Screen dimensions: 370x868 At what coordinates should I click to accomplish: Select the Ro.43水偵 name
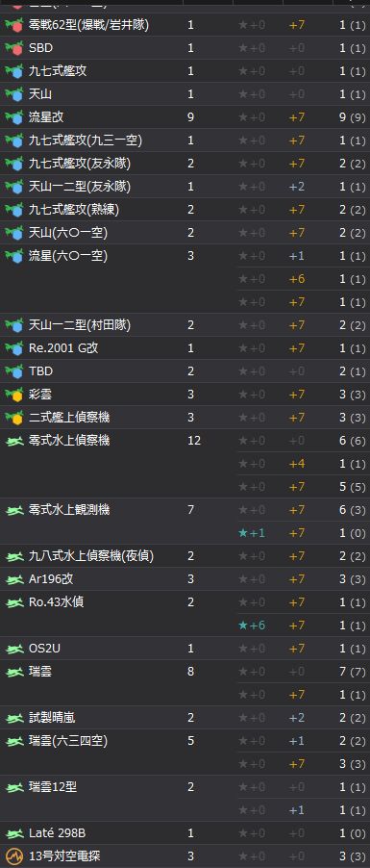click(57, 602)
